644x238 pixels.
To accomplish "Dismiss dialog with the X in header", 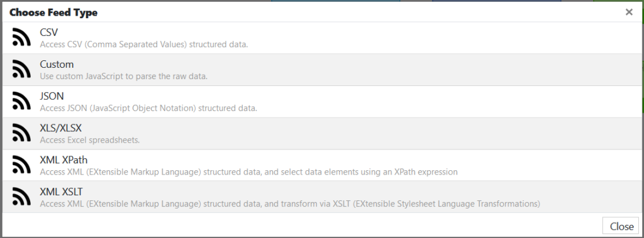I will [629, 13].
